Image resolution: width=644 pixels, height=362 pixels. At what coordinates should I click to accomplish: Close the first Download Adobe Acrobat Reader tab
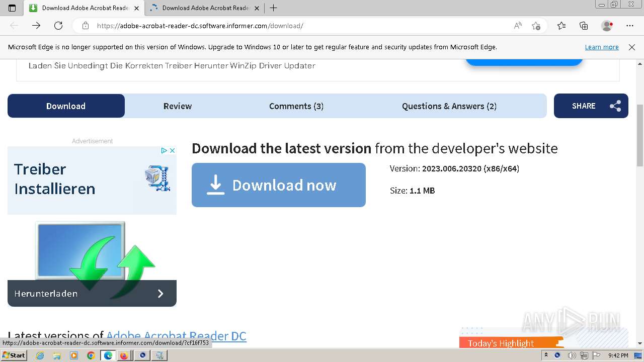pos(136,8)
